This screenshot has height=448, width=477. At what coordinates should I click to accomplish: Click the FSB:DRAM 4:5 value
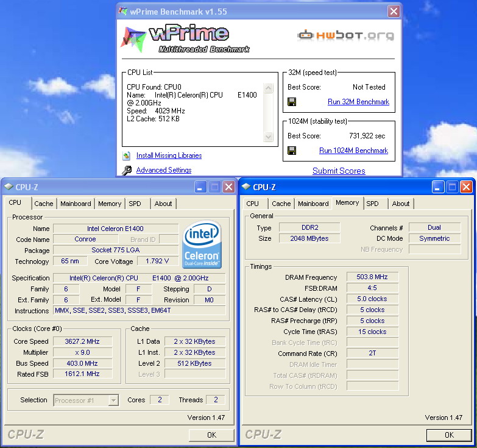click(372, 288)
